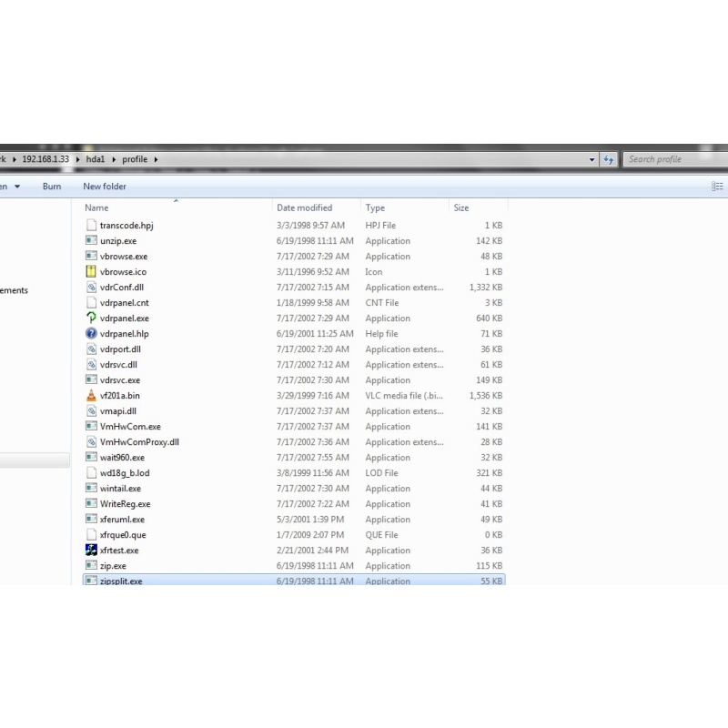Click the refresh icon beside address bar
This screenshot has height=728, width=728.
[x=609, y=159]
